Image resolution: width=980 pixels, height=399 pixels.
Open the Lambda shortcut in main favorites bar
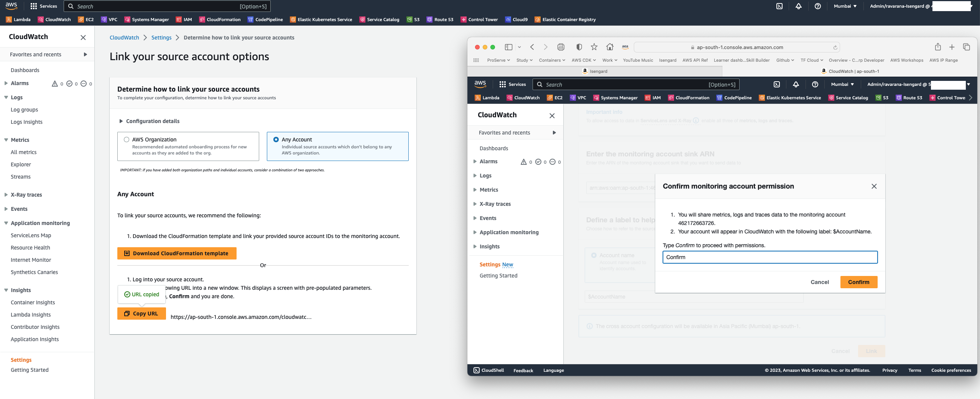click(18, 20)
